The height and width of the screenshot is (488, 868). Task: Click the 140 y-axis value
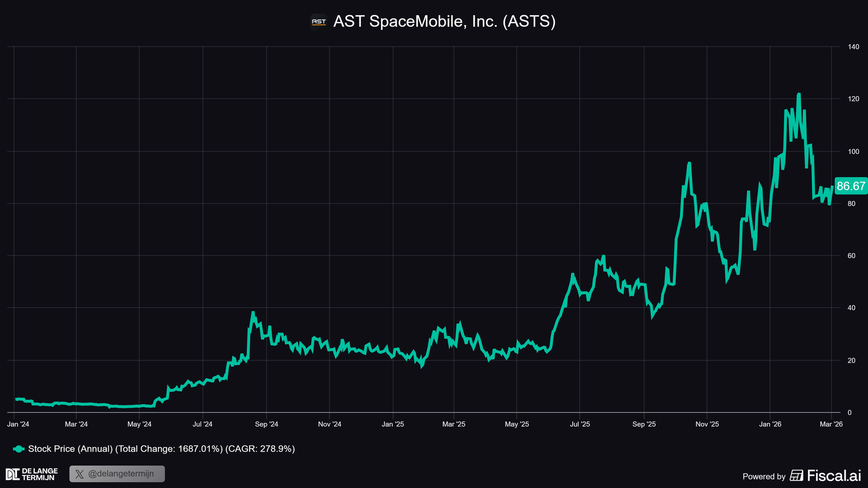pyautogui.click(x=853, y=47)
